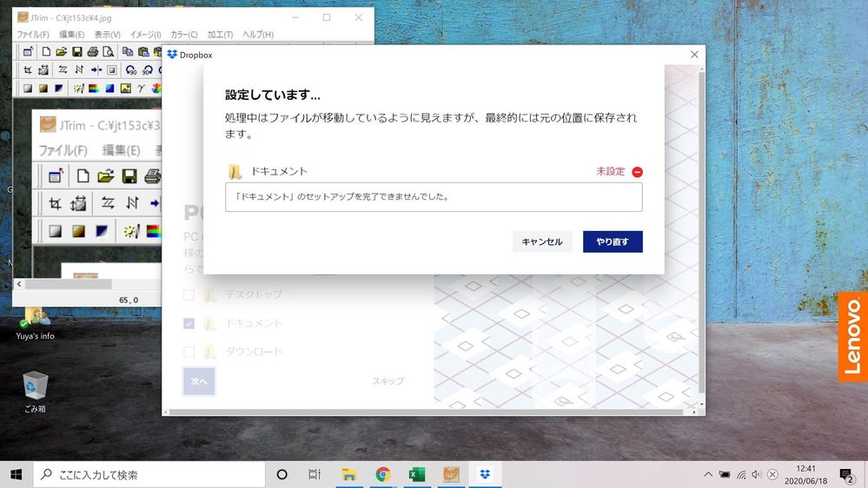This screenshot has height=488, width=868.
Task: Click the New file icon in JTrim 4.jpg toolbar
Action: 47,52
